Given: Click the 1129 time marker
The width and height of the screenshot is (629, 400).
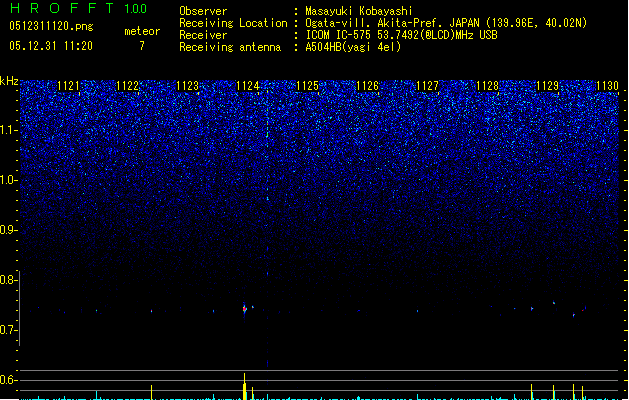Looking at the screenshot, I should point(548,86).
